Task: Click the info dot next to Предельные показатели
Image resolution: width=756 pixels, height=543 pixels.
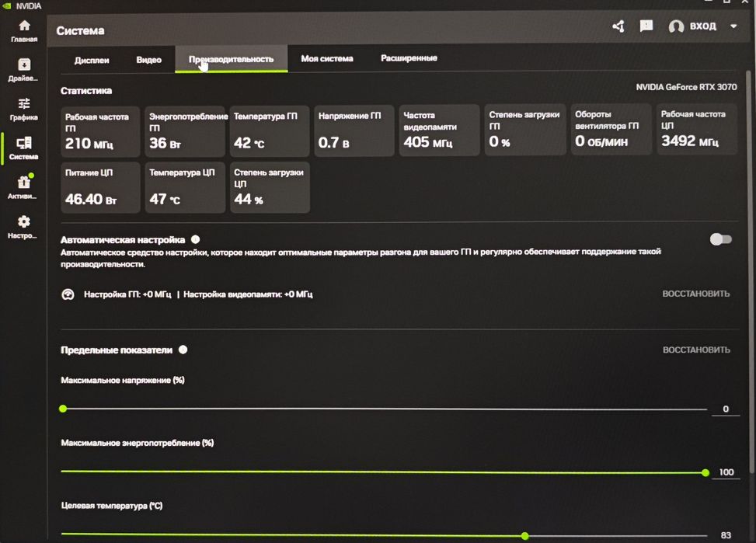Action: click(x=183, y=350)
